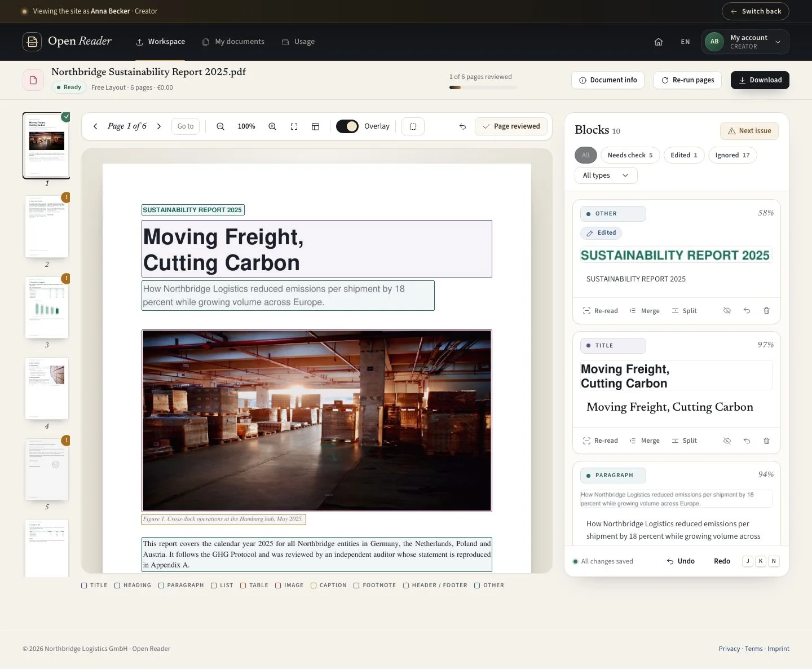Enter fullscreen view of the page
The image size is (812, 669).
pyautogui.click(x=294, y=126)
